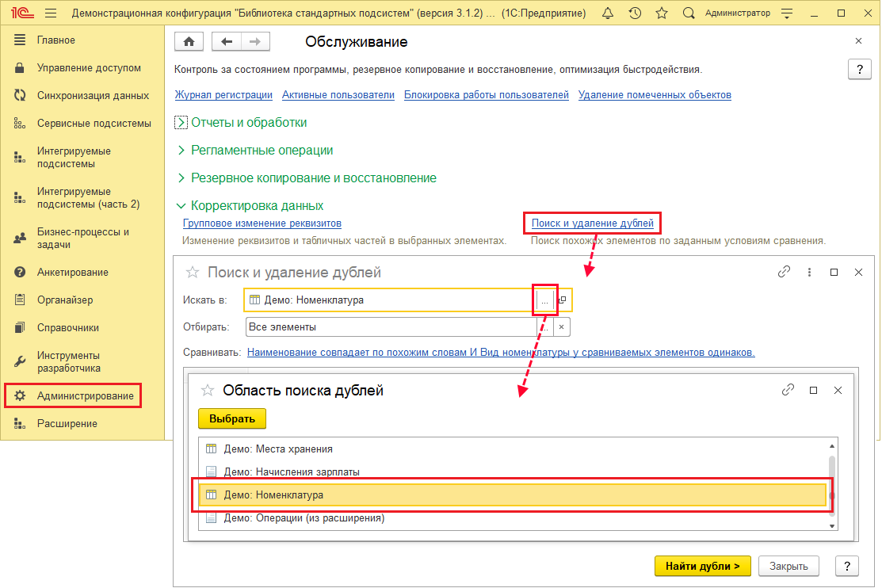Open service settings menu next to Администратор

click(787, 13)
